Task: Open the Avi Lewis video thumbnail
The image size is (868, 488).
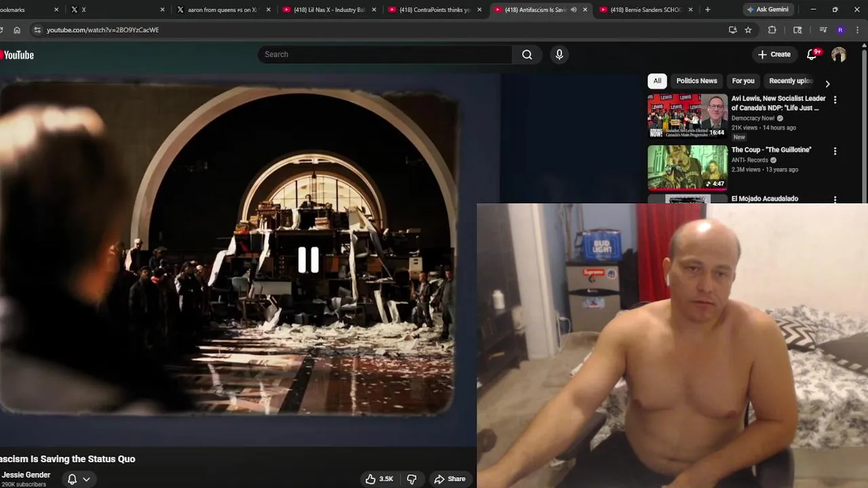Action: coord(687,116)
